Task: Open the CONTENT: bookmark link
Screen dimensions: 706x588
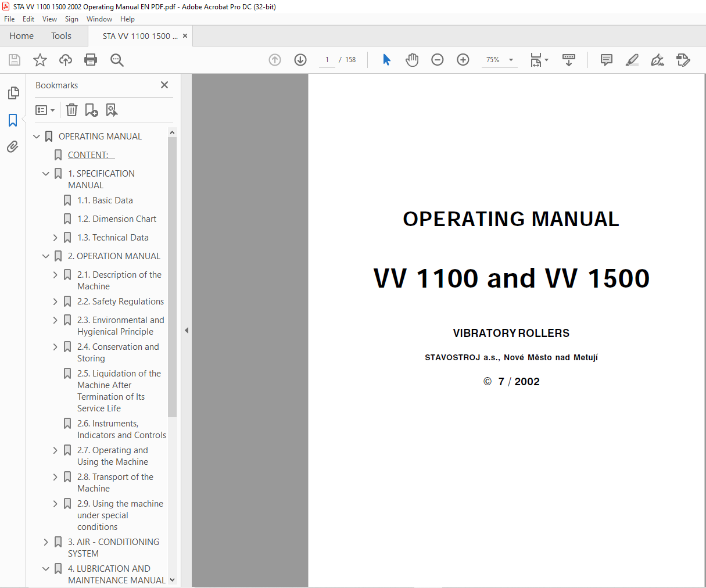Action: 91,155
